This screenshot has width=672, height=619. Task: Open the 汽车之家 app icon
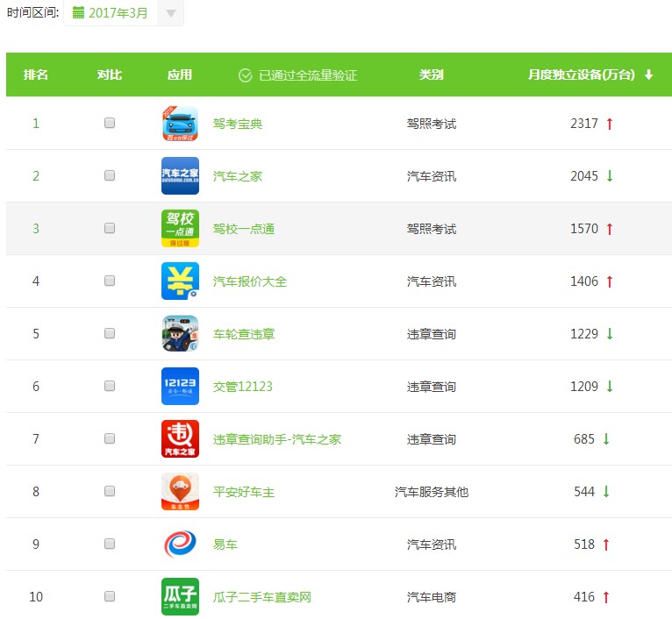coord(180,175)
